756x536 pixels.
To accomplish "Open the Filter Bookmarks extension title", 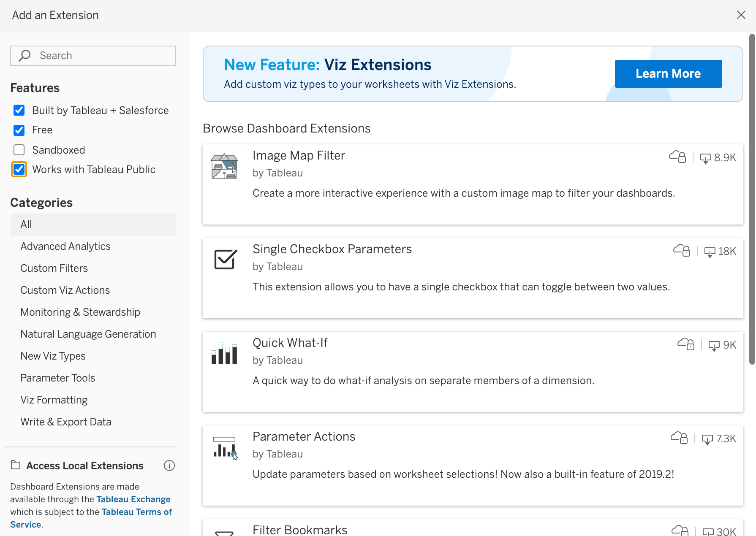I will 300,530.
